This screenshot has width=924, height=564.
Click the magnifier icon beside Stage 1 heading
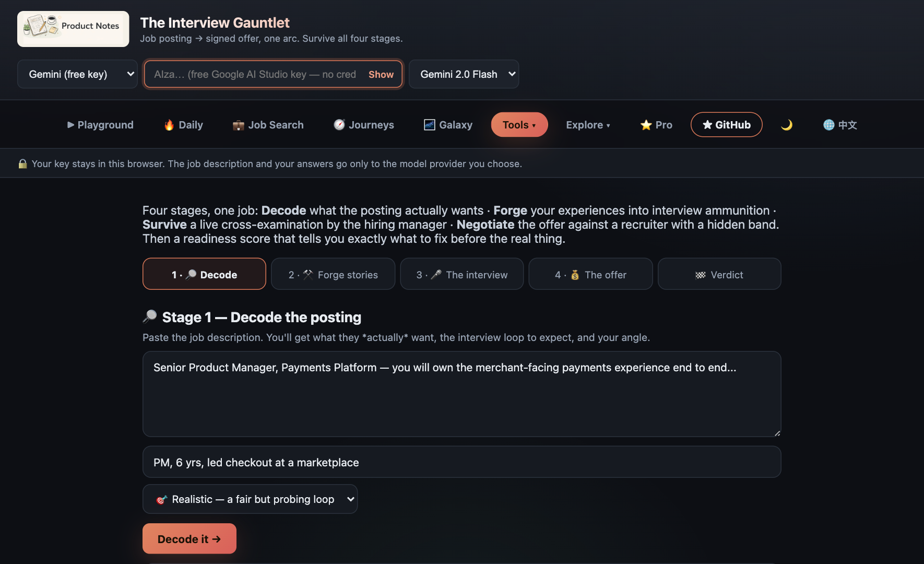[150, 316]
